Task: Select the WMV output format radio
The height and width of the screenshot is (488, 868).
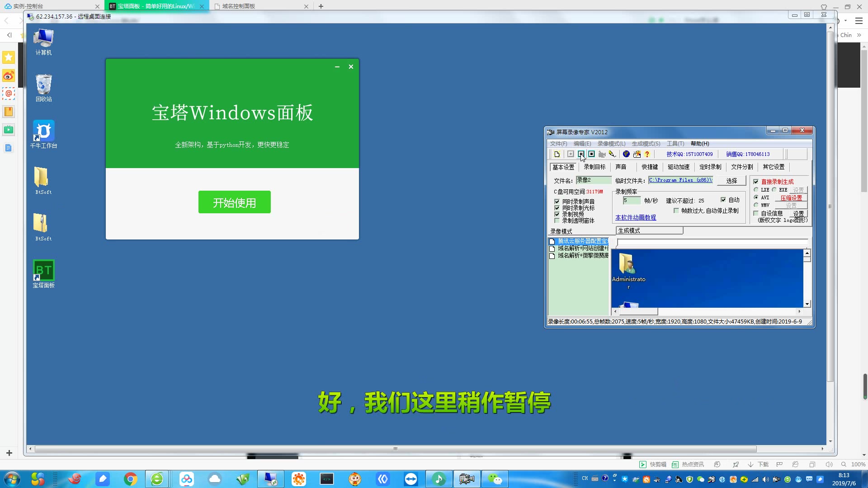Action: (x=756, y=205)
